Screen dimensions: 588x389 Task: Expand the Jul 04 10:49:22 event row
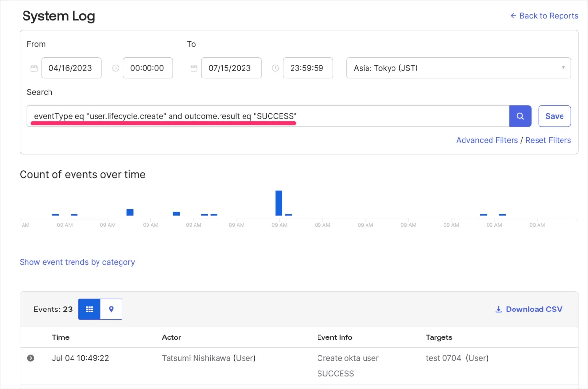[x=31, y=358]
